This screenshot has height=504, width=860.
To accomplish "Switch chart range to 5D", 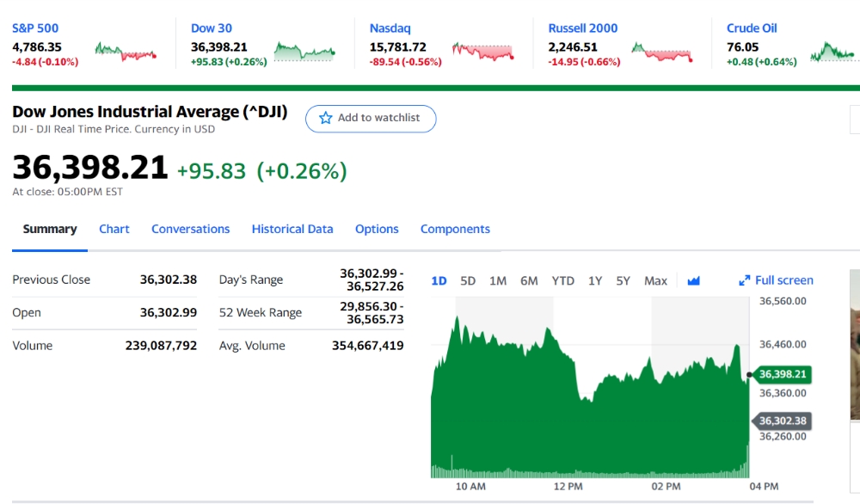I will point(468,280).
